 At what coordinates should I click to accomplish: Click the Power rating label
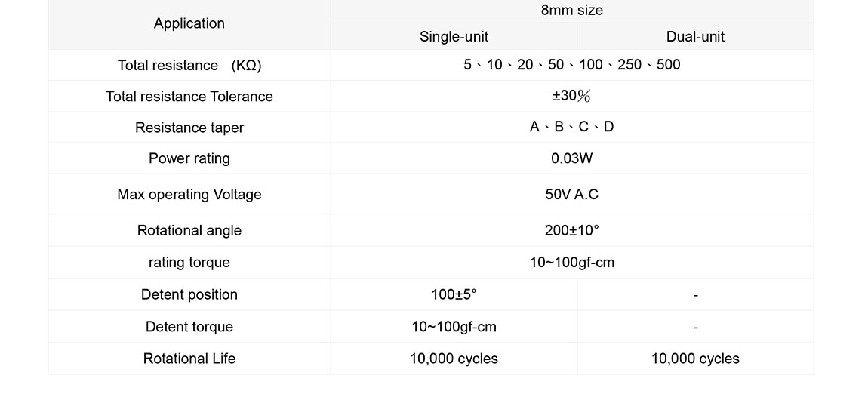pos(189,158)
